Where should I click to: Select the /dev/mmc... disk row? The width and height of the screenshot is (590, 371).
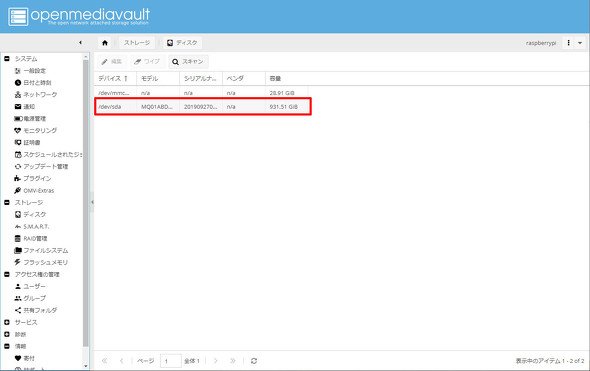coord(201,93)
